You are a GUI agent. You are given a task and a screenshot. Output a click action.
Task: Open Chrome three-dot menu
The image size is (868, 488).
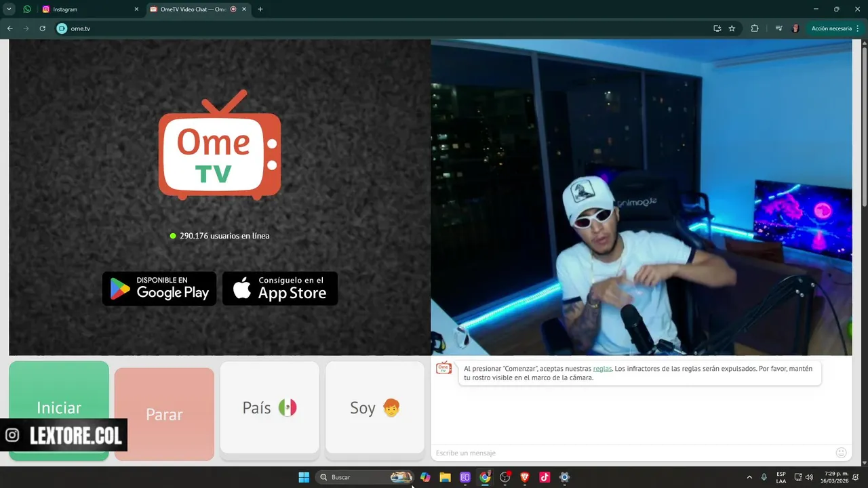pyautogui.click(x=858, y=28)
